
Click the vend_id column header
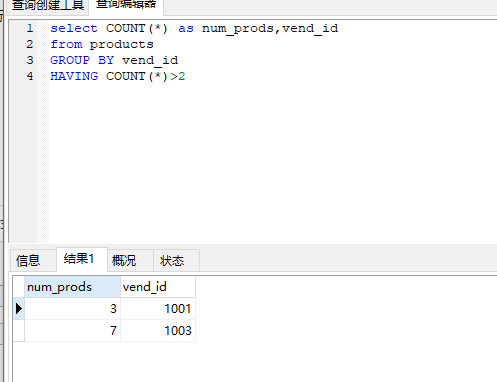tap(158, 287)
